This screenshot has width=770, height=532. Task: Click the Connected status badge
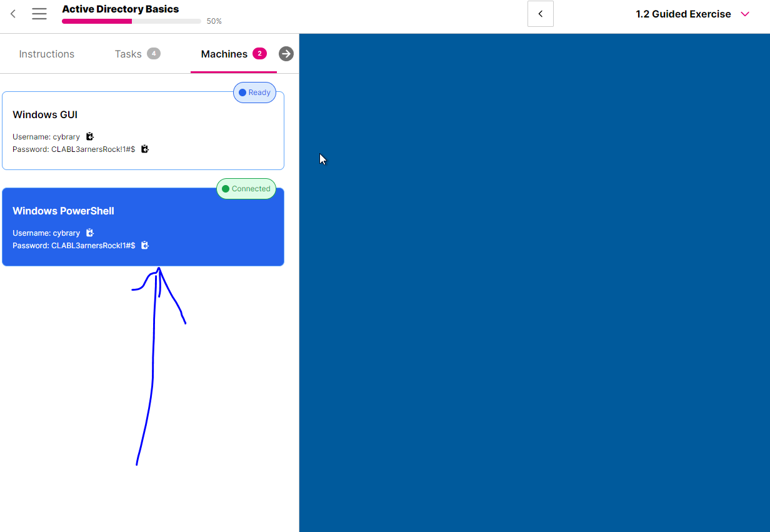click(x=246, y=189)
